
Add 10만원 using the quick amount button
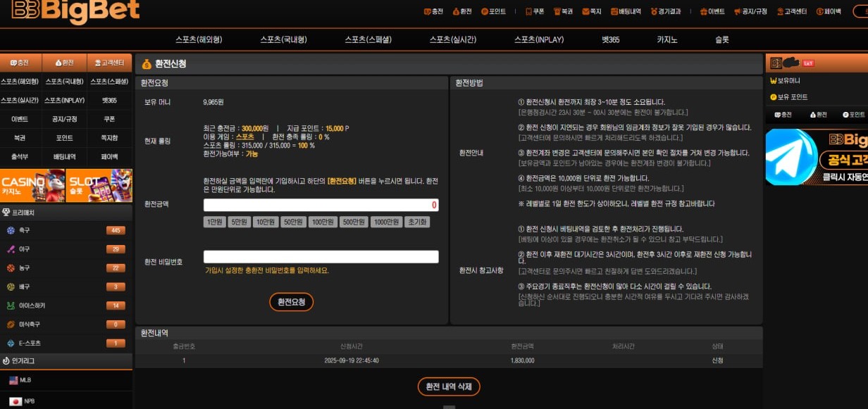coord(265,222)
